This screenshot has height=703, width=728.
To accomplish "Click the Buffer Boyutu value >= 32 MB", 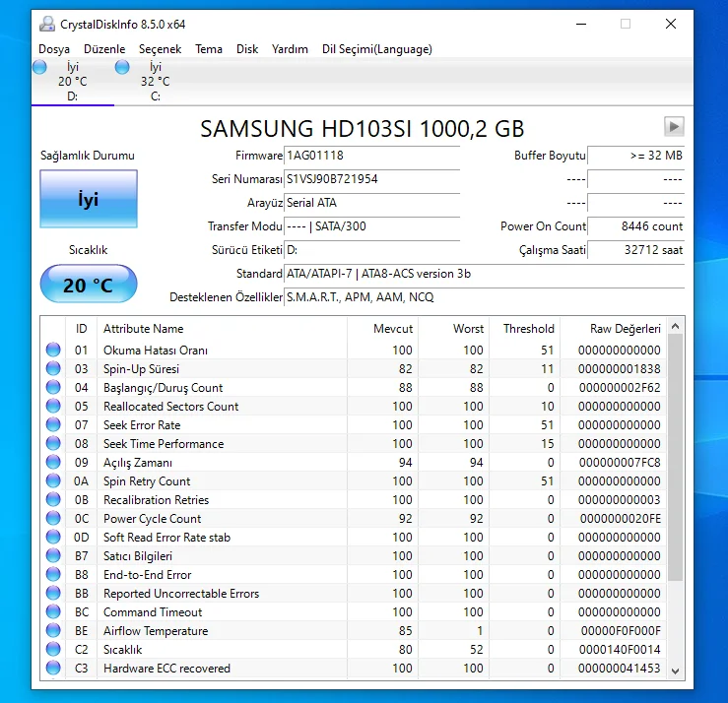I will click(636, 156).
